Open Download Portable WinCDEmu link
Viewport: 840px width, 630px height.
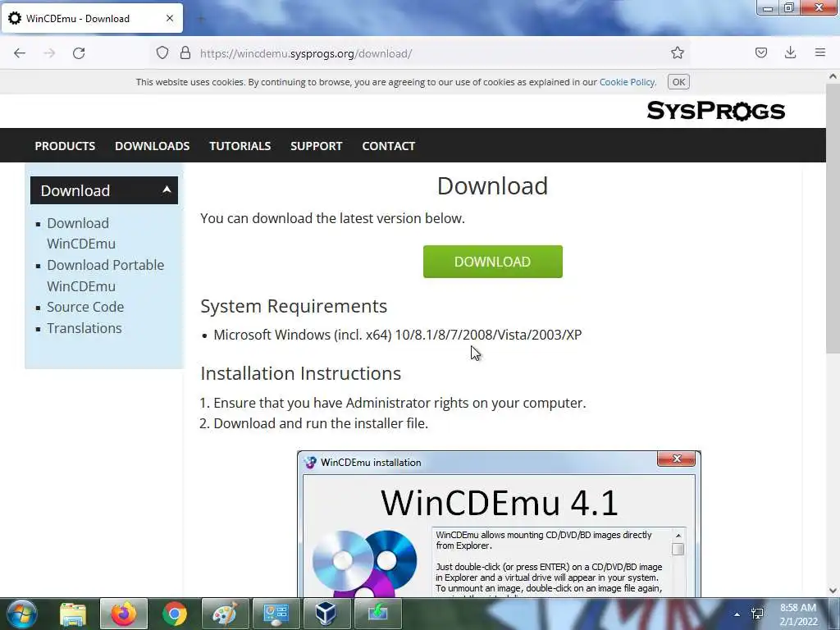tap(106, 276)
